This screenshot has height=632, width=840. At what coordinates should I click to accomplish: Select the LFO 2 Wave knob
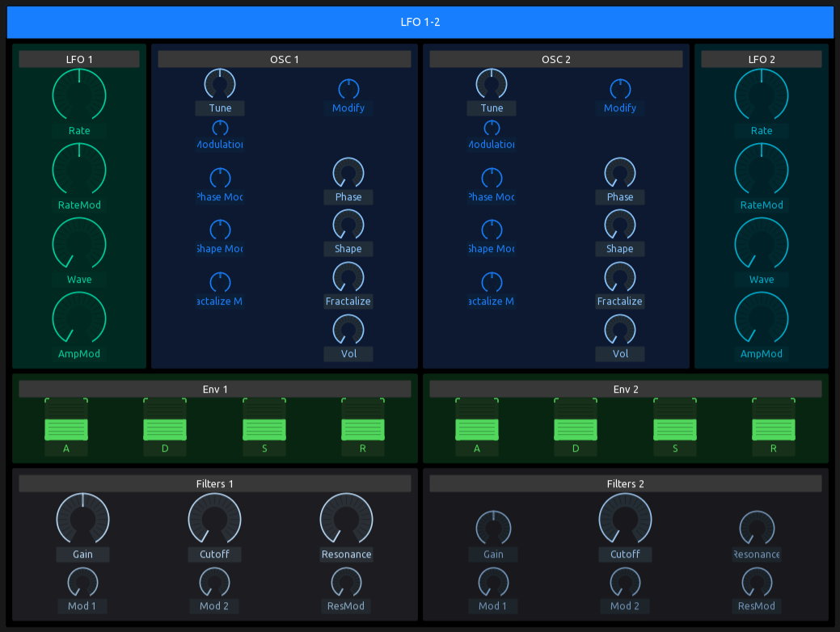pos(762,245)
